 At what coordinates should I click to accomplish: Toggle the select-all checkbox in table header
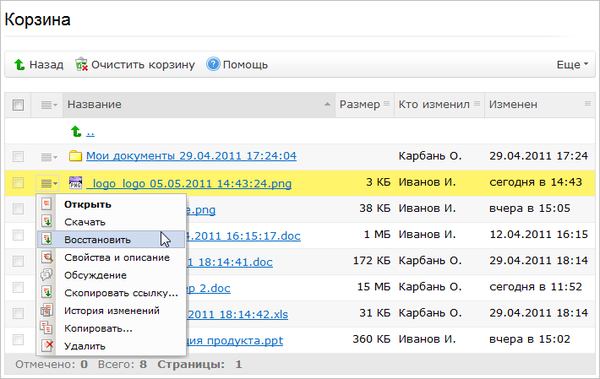point(18,105)
